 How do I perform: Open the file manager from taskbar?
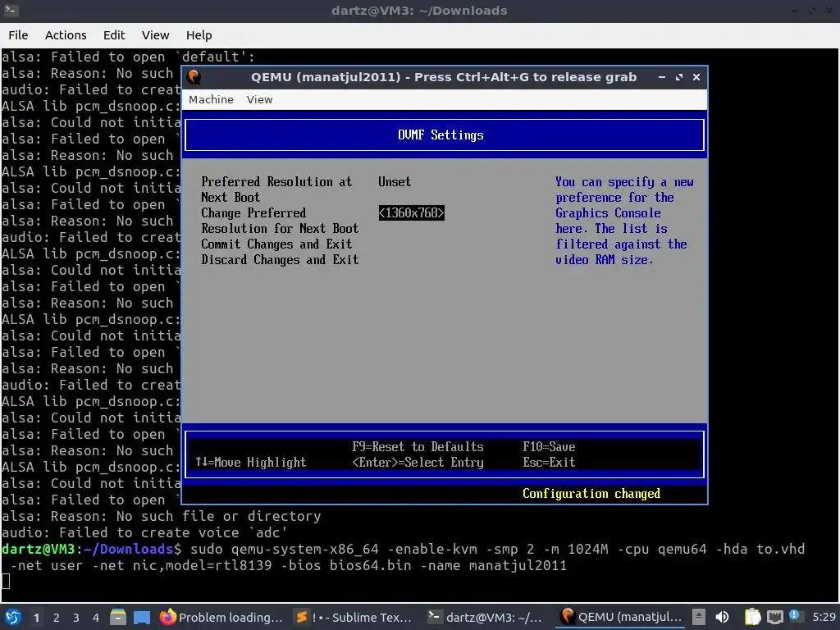pyautogui.click(x=118, y=617)
